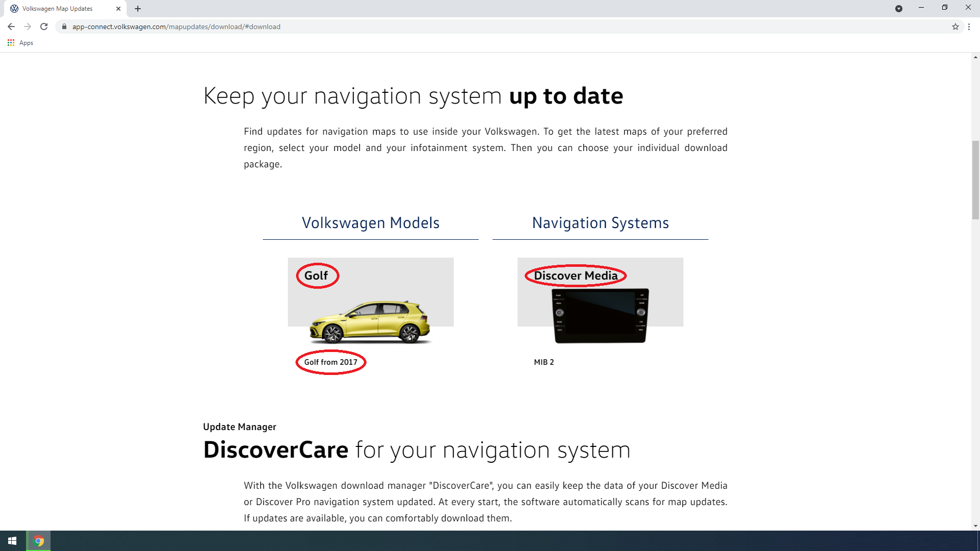The width and height of the screenshot is (980, 551).
Task: Open the profile dropdown circle in the title bar
Action: (899, 9)
